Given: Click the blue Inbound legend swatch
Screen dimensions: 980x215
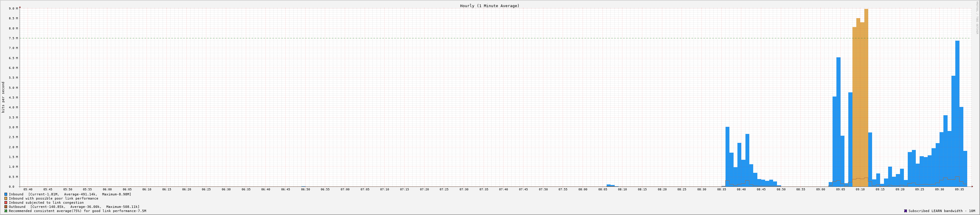Looking at the screenshot, I should [x=6, y=194].
